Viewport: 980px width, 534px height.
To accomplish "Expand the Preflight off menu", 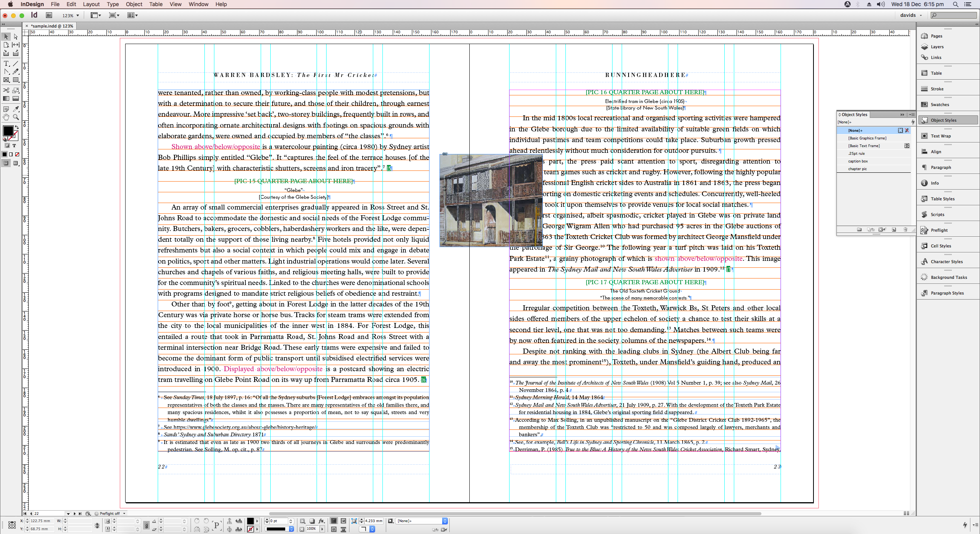I will 124,513.
